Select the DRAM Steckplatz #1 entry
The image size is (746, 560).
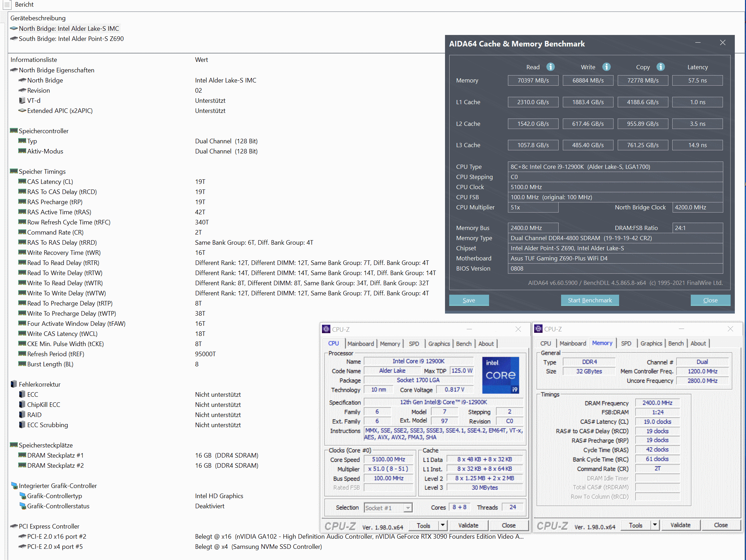pos(55,455)
